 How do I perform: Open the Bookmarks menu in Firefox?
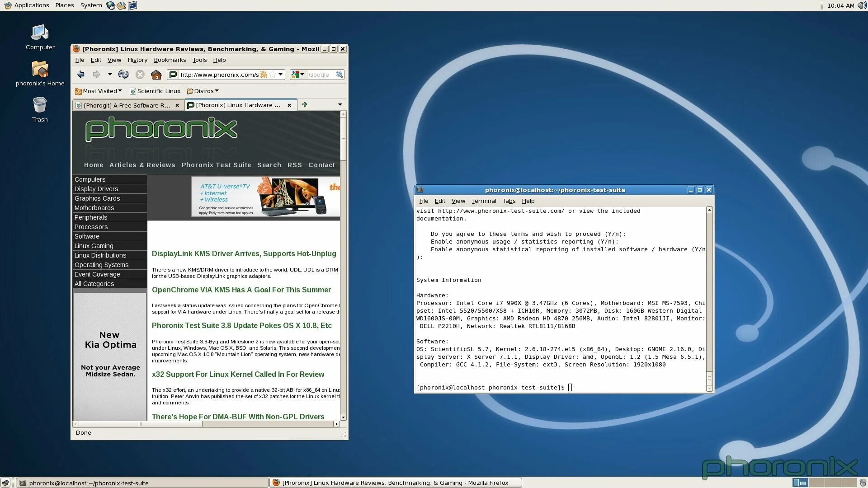[170, 60]
